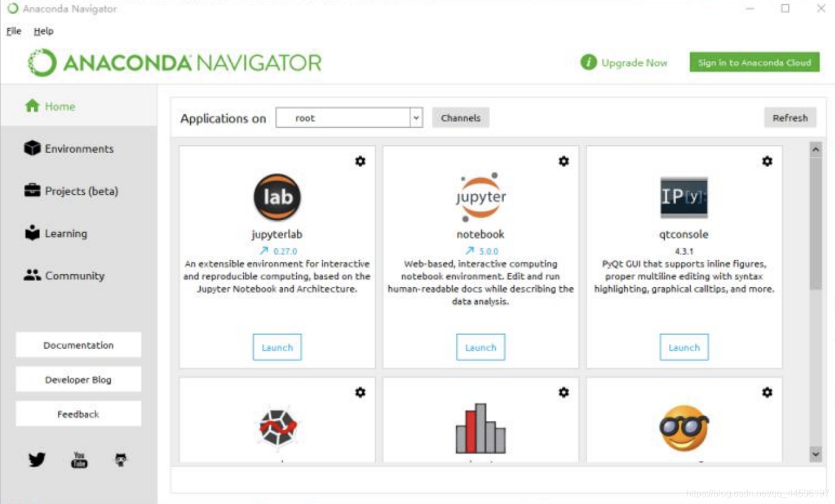Click Upgrade Now link
Viewport: 835px width, 504px height.
coord(634,62)
